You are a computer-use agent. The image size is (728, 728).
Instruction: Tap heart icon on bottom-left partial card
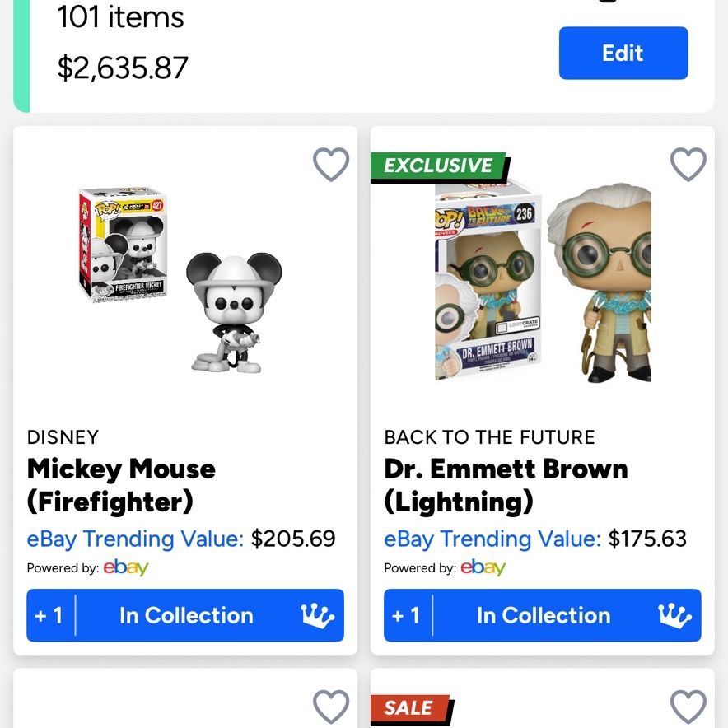330,707
